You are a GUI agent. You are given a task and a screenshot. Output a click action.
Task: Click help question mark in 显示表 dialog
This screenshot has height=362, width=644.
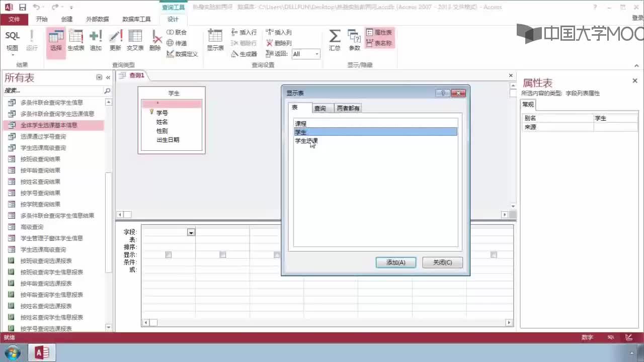[443, 93]
